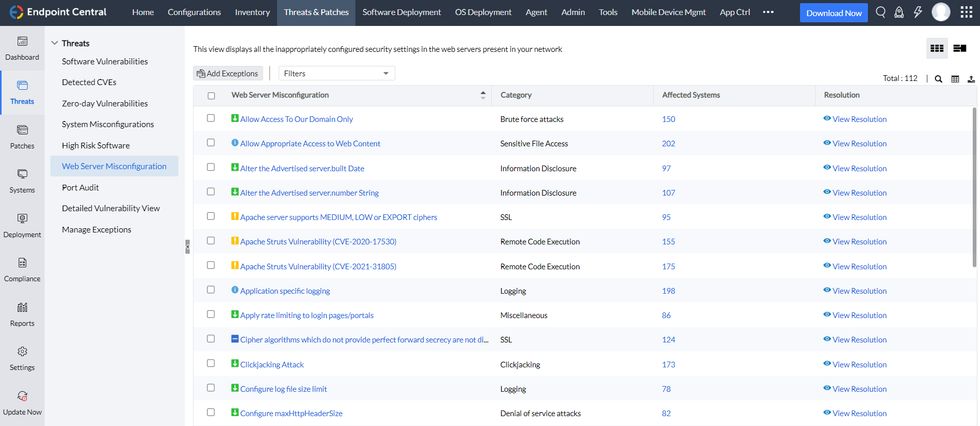
Task: Click the table search icon near Total
Action: pos(938,79)
